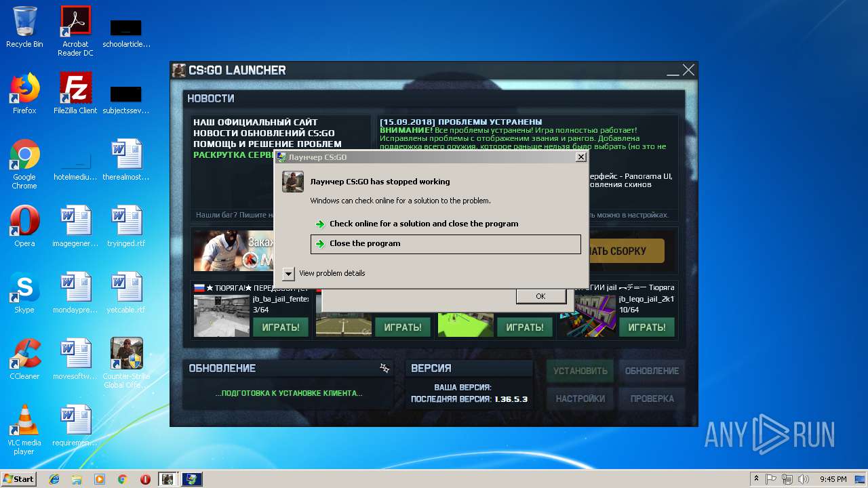Show hidden system tray icons

(x=756, y=479)
